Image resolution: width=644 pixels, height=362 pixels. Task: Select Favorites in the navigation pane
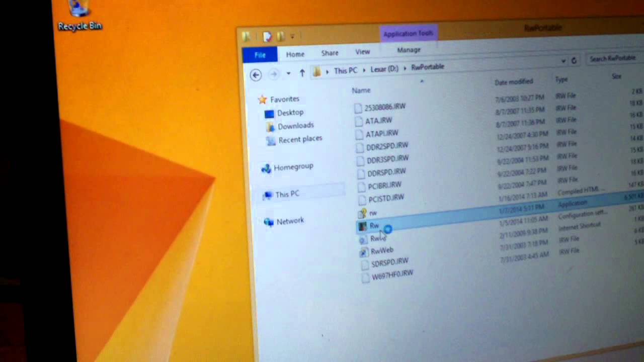284,99
